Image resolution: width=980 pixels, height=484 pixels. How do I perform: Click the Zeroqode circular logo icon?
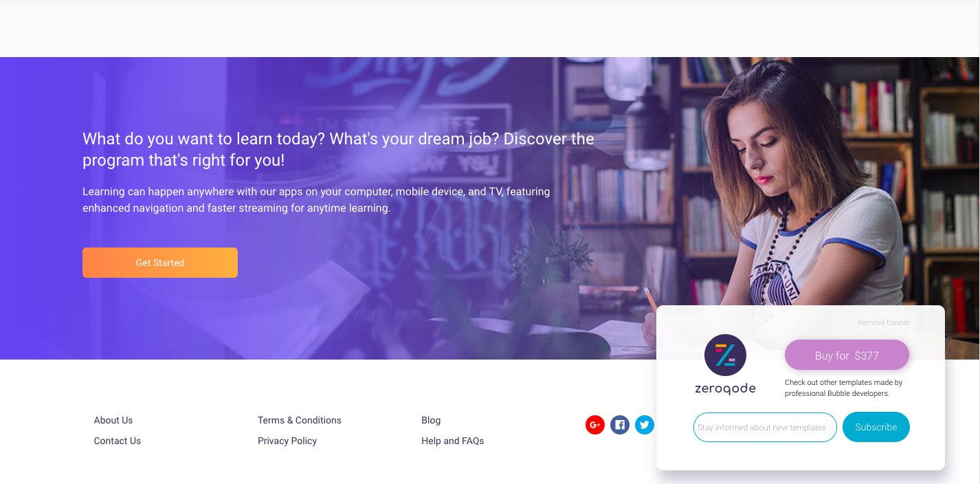(725, 355)
